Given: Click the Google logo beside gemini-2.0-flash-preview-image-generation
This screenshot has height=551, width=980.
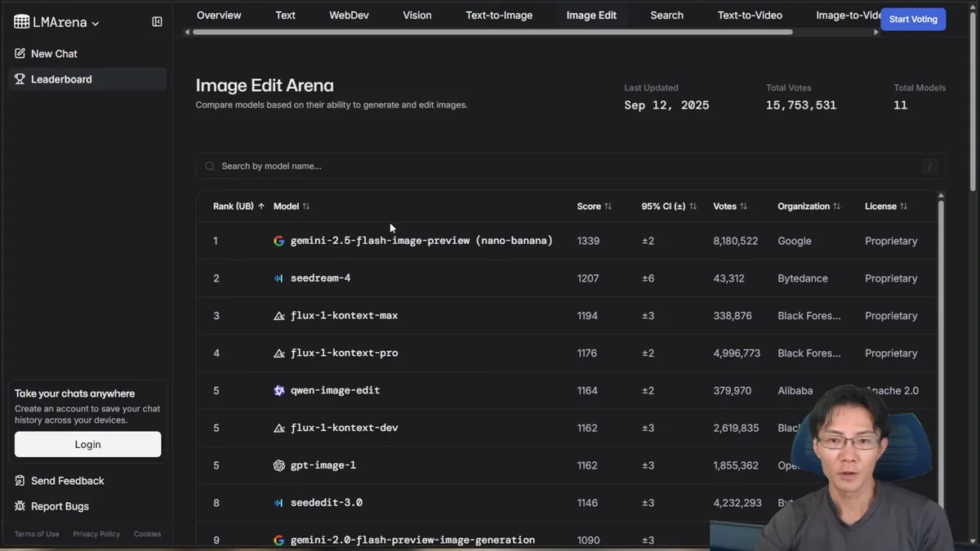Looking at the screenshot, I should point(279,540).
